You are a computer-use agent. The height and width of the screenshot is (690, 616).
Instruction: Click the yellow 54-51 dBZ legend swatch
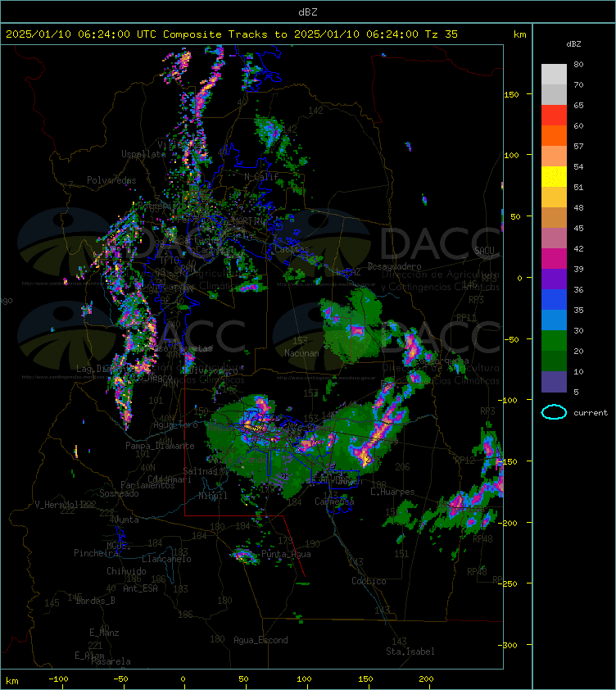(x=554, y=177)
